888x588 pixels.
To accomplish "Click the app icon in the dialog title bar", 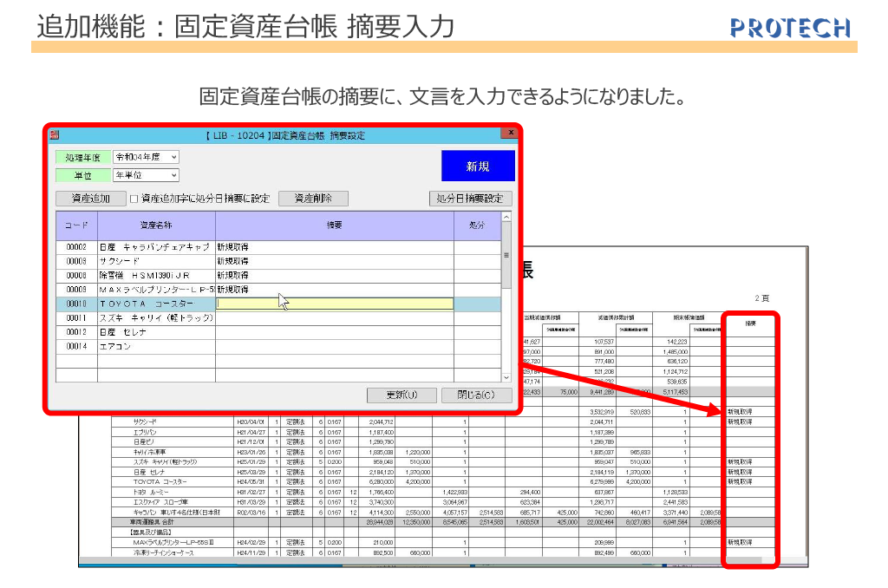I will pos(54,135).
